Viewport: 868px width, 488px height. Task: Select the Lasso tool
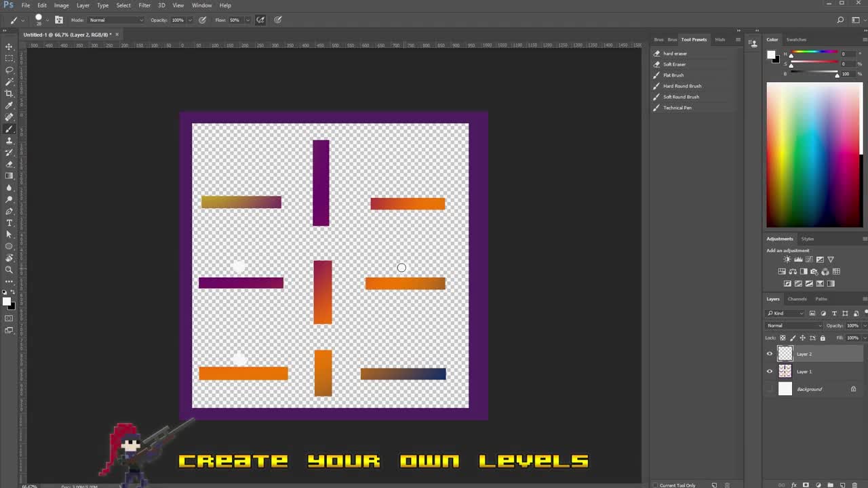tap(9, 70)
